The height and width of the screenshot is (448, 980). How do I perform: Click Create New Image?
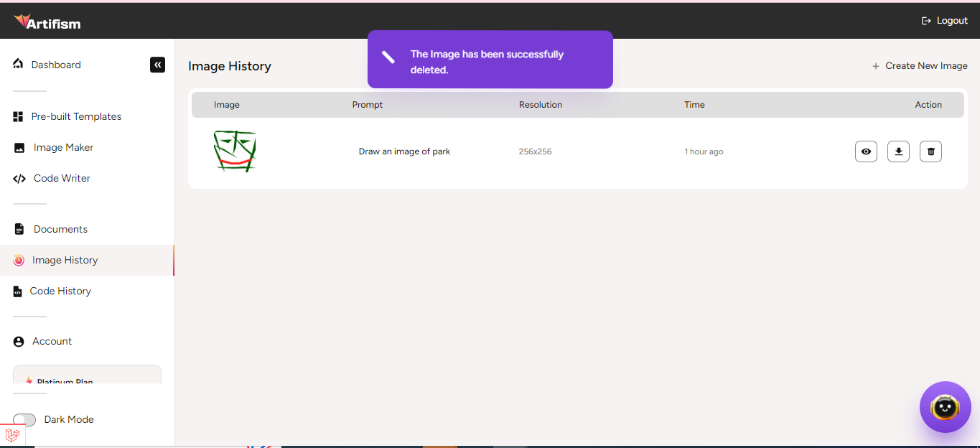pos(920,66)
